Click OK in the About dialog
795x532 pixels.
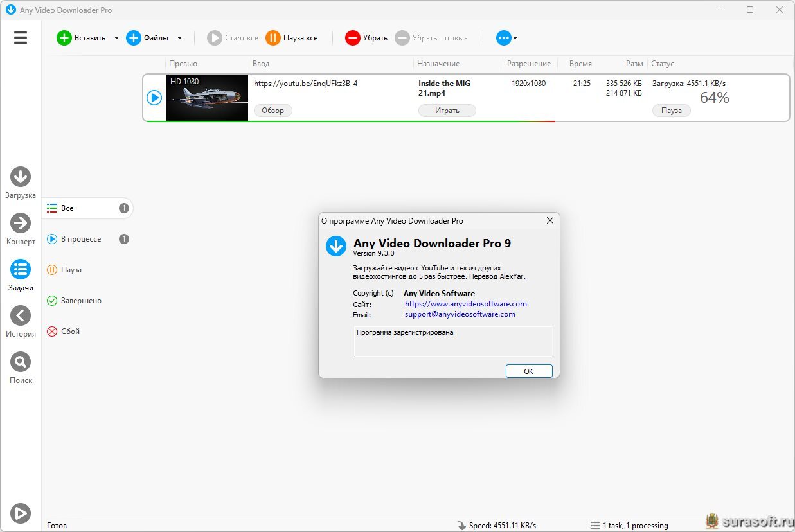(x=529, y=371)
